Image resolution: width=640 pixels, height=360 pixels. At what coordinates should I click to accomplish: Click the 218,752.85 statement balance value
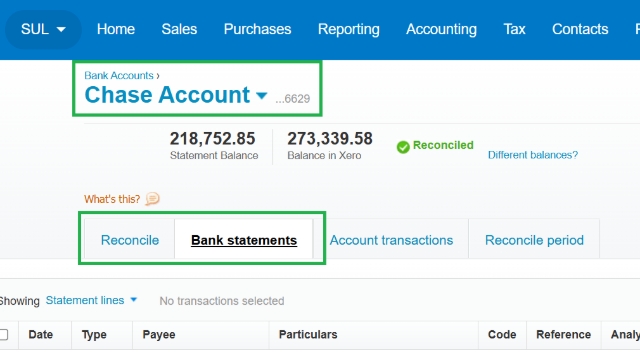tap(213, 139)
